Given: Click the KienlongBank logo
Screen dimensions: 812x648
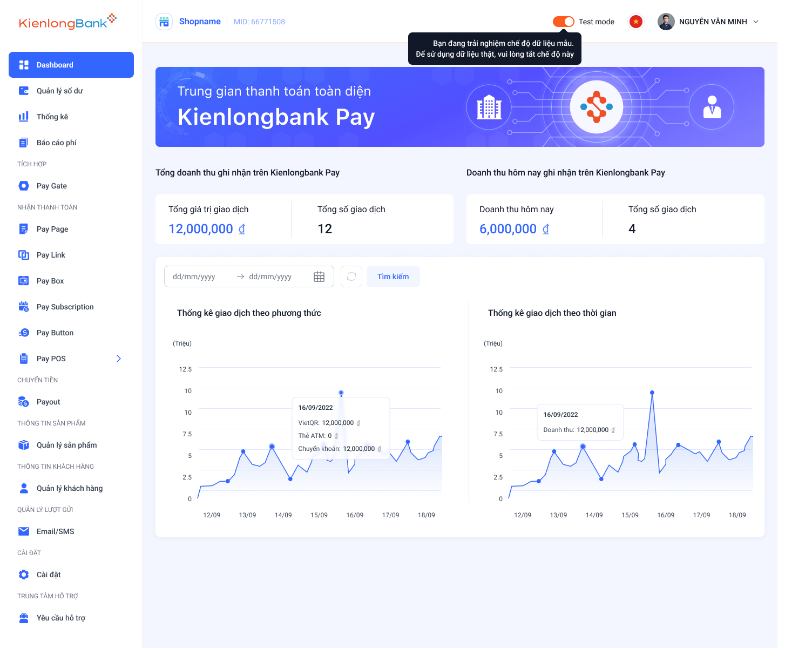Looking at the screenshot, I should (x=68, y=22).
